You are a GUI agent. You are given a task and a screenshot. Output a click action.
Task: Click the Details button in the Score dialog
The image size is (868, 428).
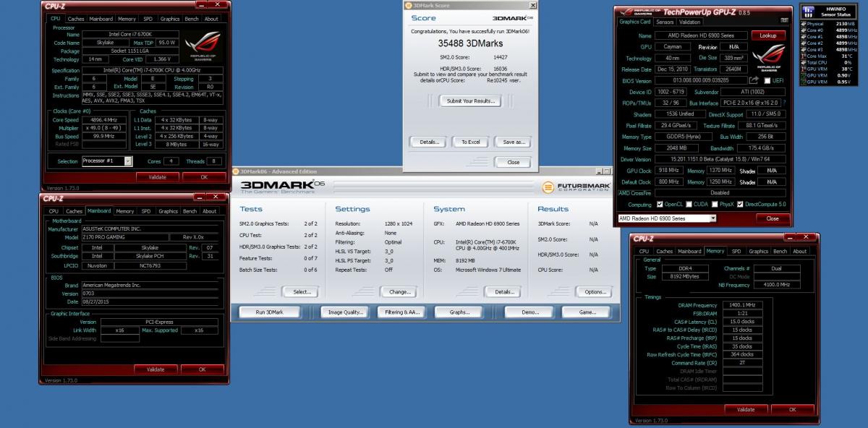[428, 142]
